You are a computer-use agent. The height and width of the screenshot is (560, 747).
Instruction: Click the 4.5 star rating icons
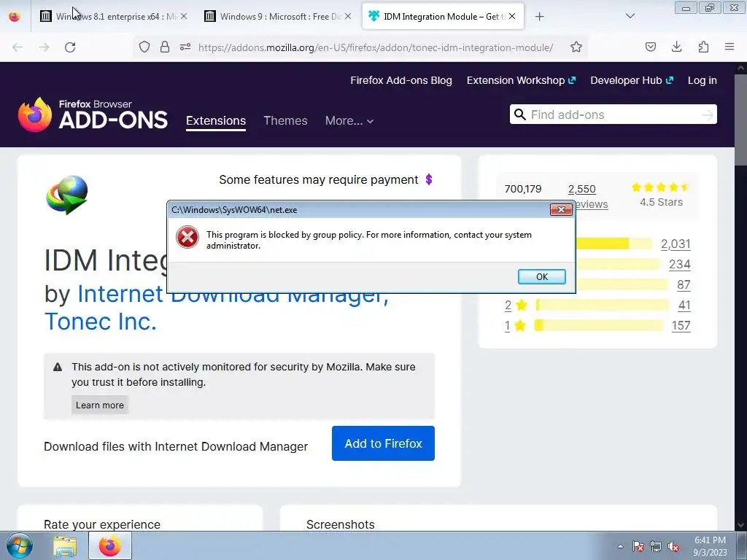click(x=660, y=187)
